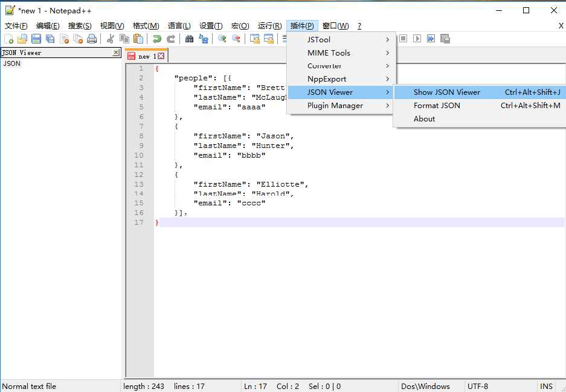566x392 pixels.
Task: Click the Playback macro icon
Action: click(417, 39)
